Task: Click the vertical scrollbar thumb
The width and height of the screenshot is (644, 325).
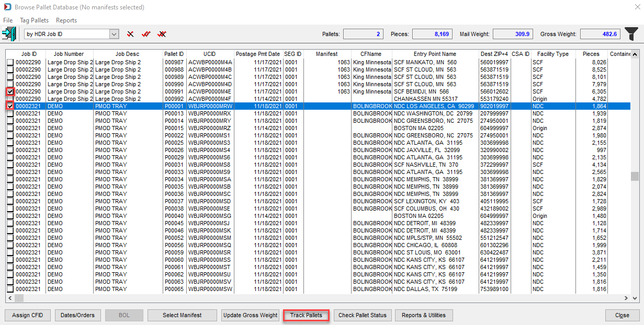Action: (635, 176)
